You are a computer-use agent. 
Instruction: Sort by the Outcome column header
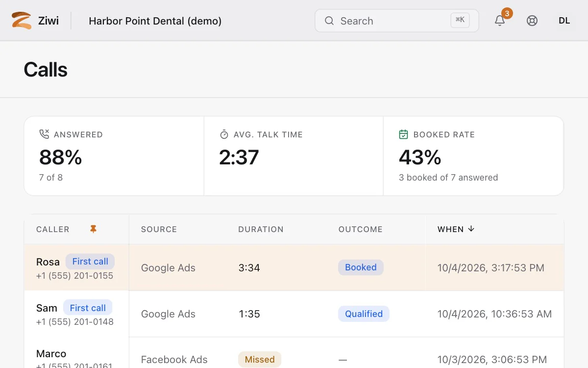pos(360,229)
